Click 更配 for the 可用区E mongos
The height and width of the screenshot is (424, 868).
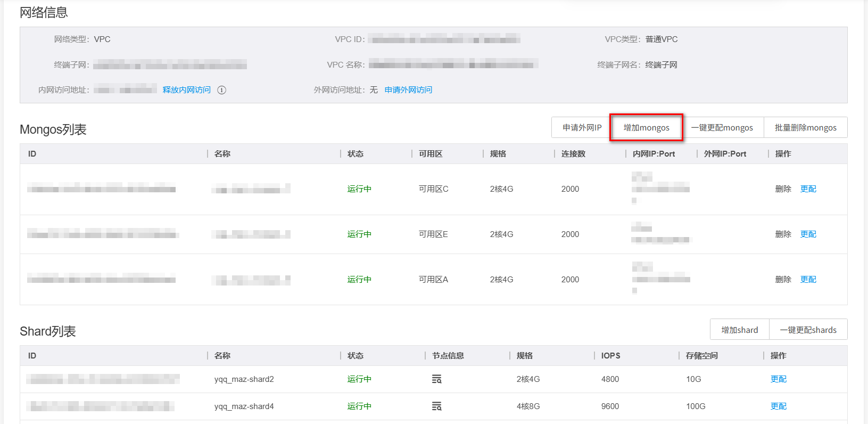click(x=808, y=234)
